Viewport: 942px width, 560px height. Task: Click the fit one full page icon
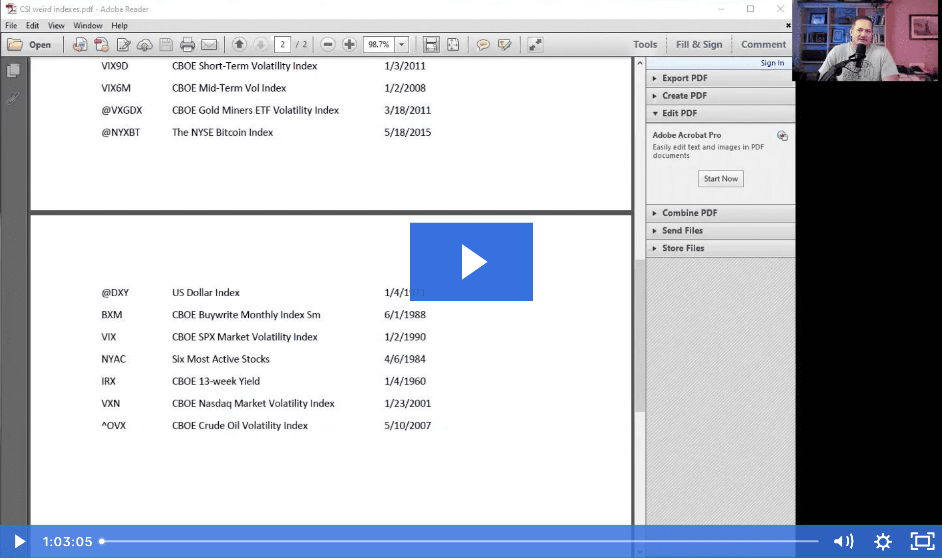click(453, 45)
